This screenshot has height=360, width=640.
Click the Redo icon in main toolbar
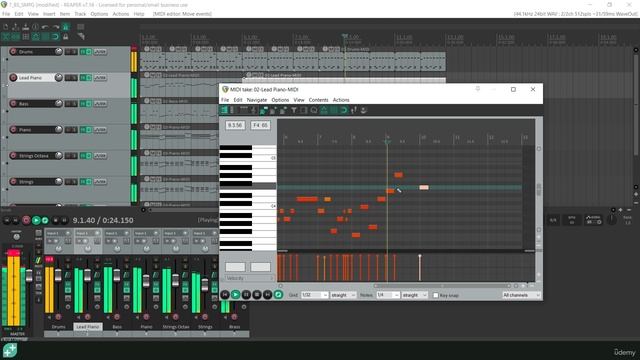click(x=56, y=27)
